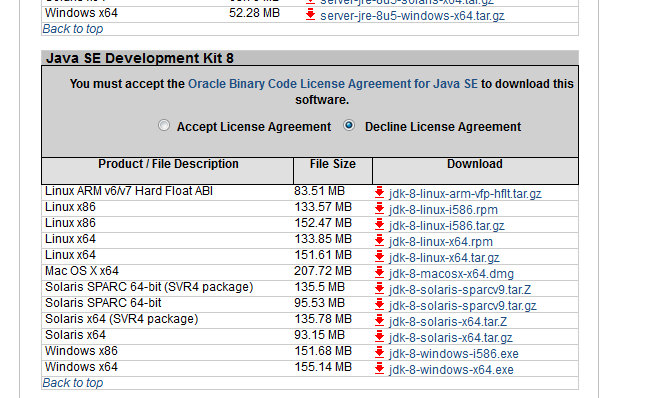The height and width of the screenshot is (398, 658).
Task: Download jdk-8-linux-i586.tar.gz file
Action: coord(446,225)
